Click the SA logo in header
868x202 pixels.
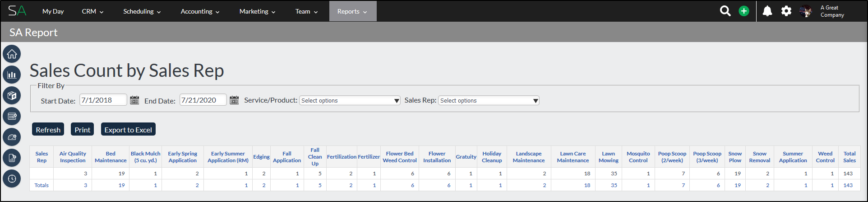[17, 11]
